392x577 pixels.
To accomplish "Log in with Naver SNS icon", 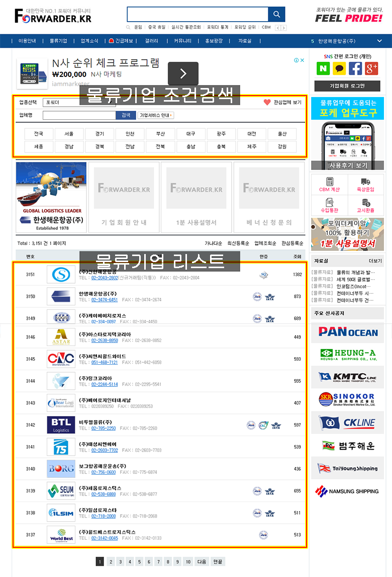I will pos(323,68).
